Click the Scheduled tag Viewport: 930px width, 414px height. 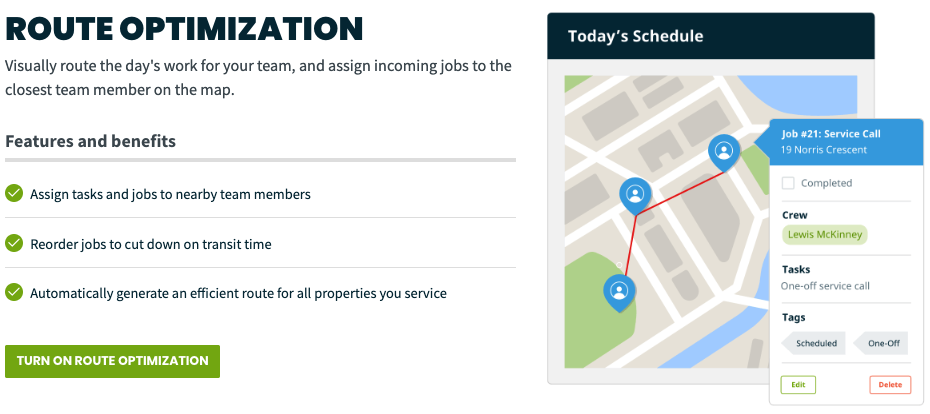pos(813,343)
